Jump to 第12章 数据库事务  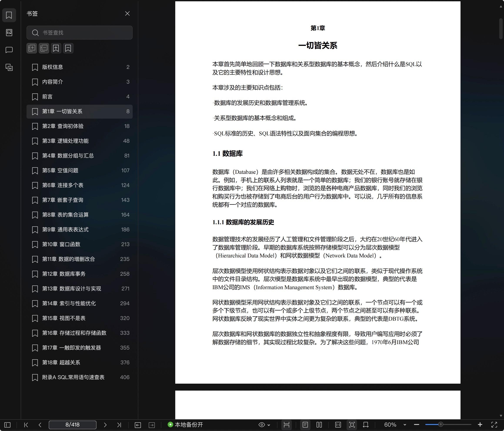[x=80, y=274]
